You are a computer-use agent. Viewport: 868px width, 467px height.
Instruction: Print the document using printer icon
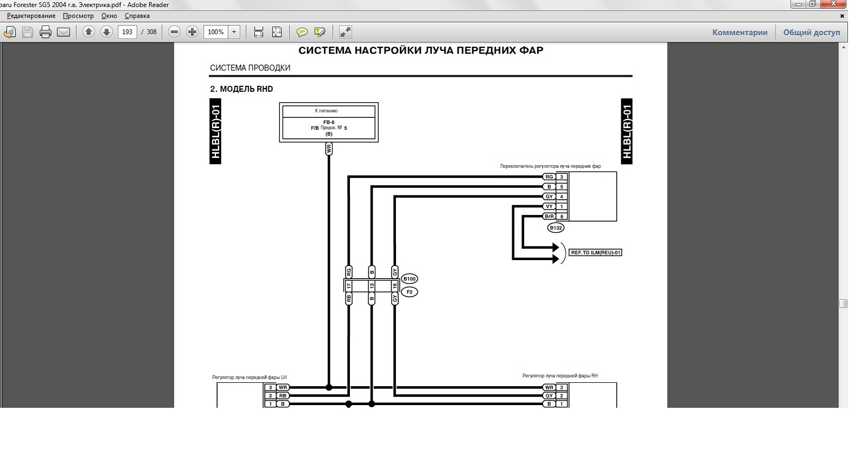[46, 33]
